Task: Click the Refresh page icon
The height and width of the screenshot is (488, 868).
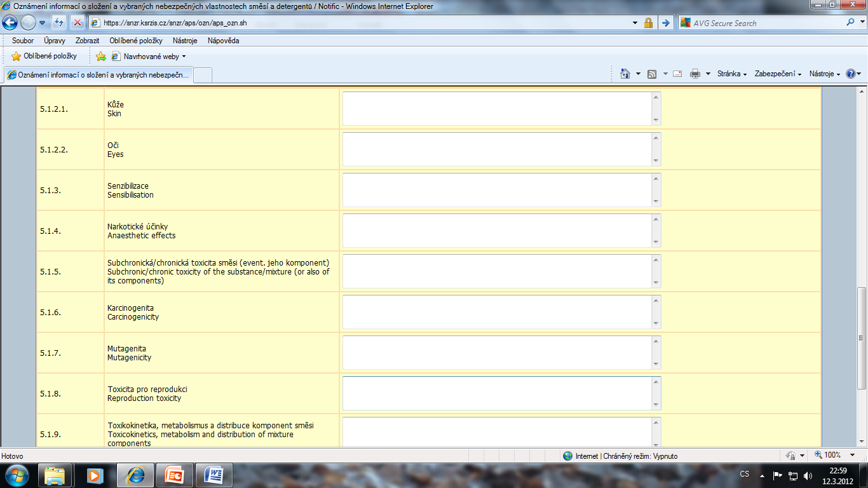Action: [x=59, y=23]
